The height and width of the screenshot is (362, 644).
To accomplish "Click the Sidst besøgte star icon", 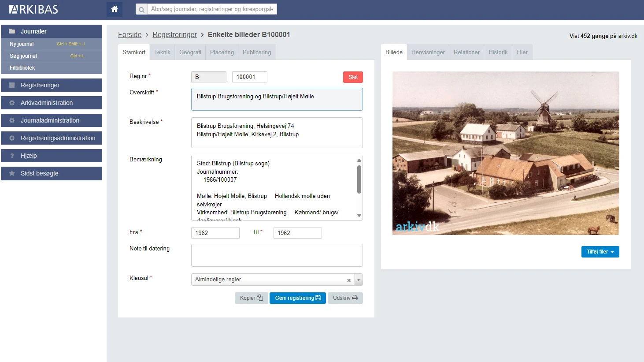I will (12, 173).
